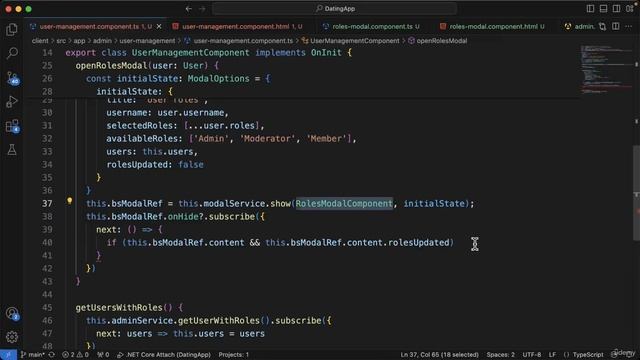Open Run and Debug view
The width and height of the screenshot is (640, 360).
pos(12,102)
